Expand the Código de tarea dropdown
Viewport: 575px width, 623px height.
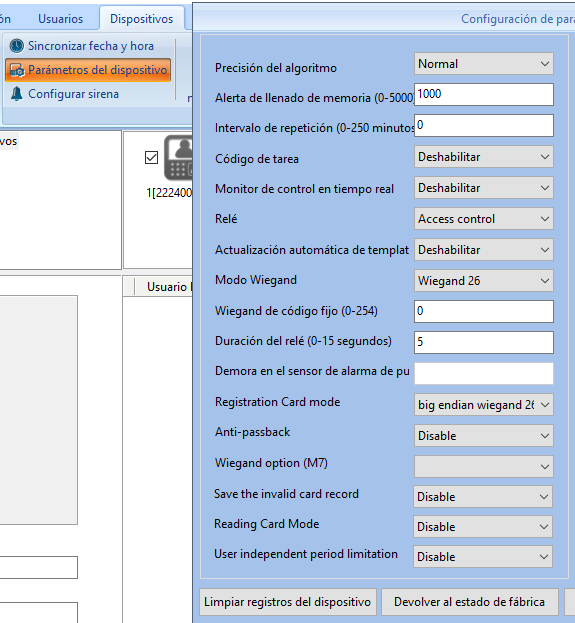coord(484,157)
